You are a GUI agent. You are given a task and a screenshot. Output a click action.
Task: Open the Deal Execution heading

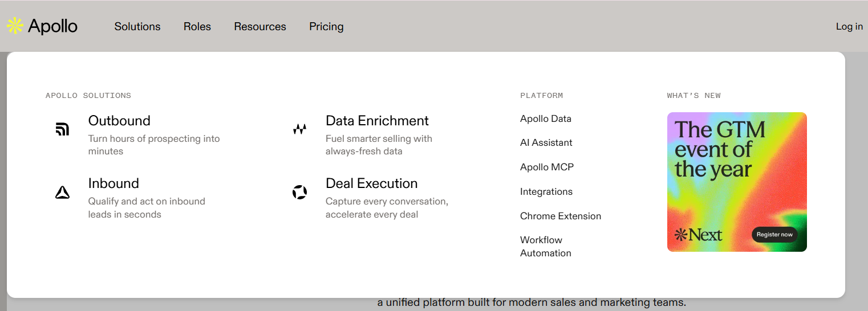(x=371, y=183)
